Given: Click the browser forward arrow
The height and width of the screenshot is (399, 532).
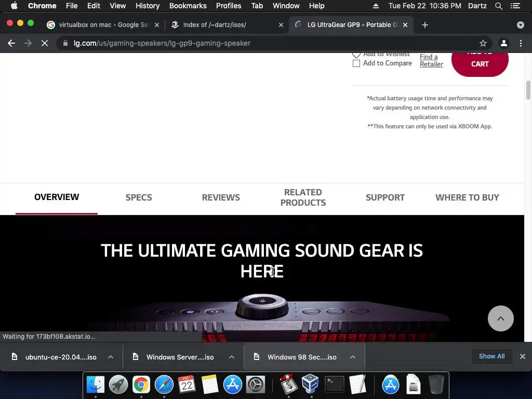Looking at the screenshot, I should (x=28, y=43).
